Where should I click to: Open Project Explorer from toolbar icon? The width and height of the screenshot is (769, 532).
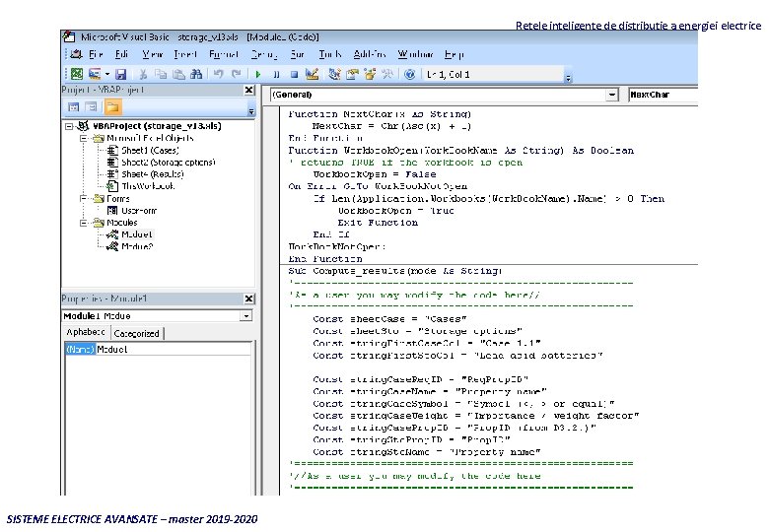pyautogui.click(x=334, y=74)
